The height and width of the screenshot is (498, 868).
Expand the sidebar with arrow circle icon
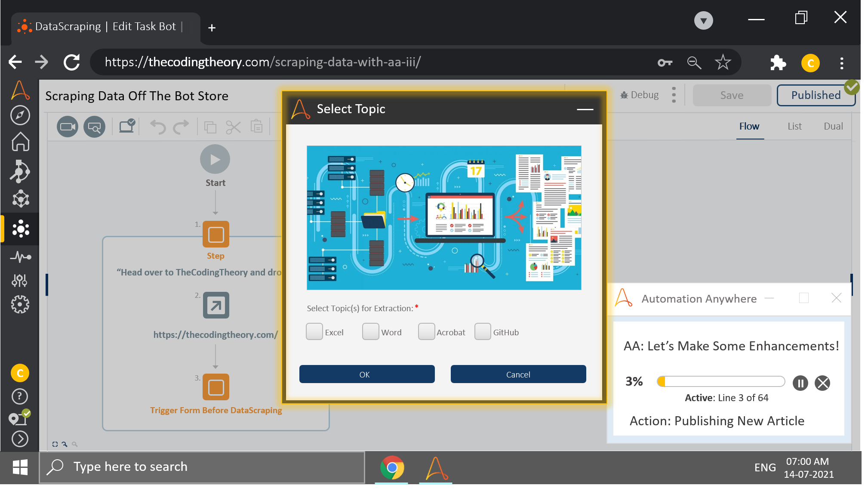pos(20,439)
